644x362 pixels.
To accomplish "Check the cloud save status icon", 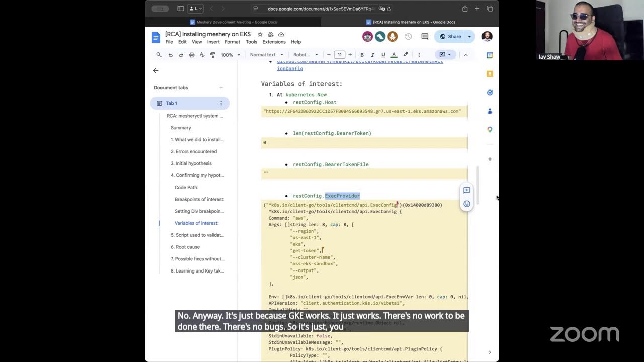I will [281, 34].
